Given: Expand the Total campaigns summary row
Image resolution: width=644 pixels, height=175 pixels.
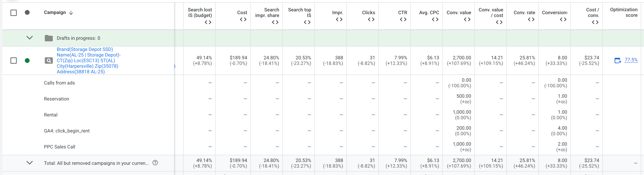Looking at the screenshot, I should click(30, 163).
